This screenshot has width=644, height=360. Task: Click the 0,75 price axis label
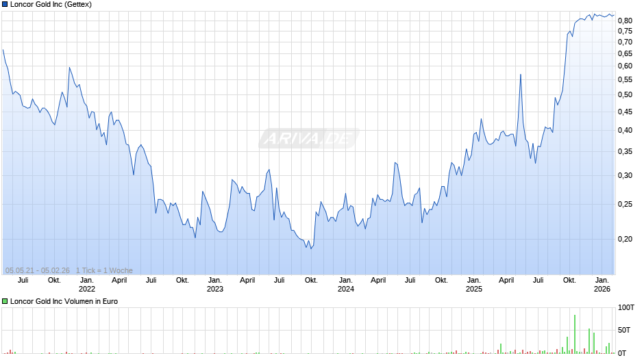click(x=625, y=31)
